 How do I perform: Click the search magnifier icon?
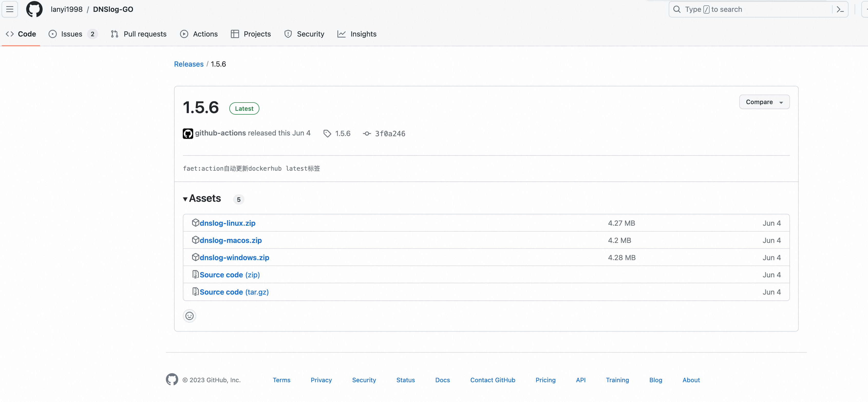tap(677, 10)
